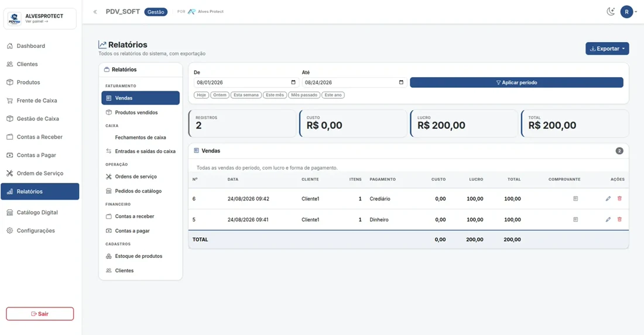This screenshot has width=644, height=335.
Task: Click the Sair logout button
Action: (x=40, y=314)
